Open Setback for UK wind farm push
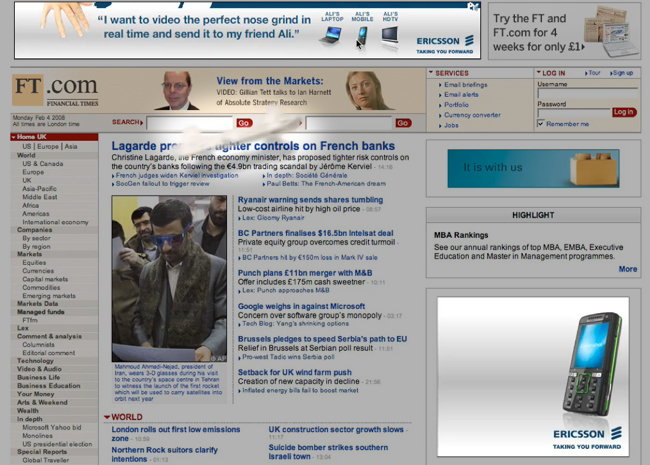Viewport: 650px width, 465px height. point(294,372)
